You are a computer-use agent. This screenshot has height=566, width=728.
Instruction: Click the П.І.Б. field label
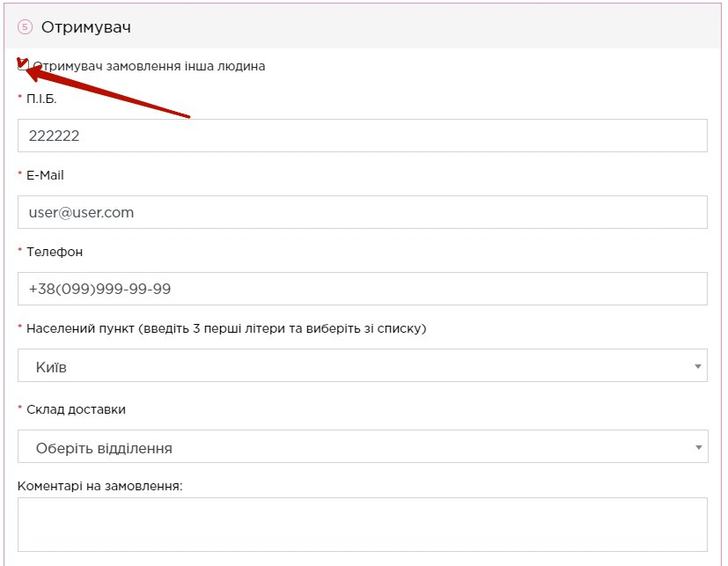click(x=42, y=99)
